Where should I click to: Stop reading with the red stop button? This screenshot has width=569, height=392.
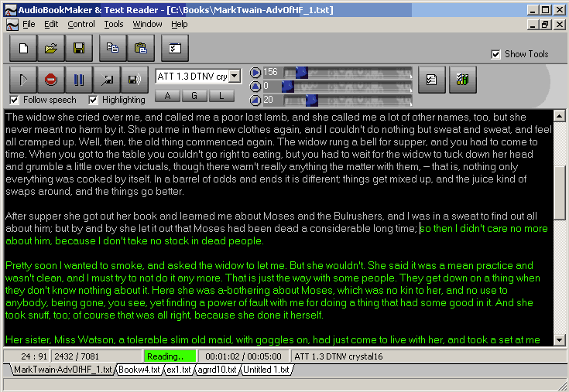[x=51, y=80]
